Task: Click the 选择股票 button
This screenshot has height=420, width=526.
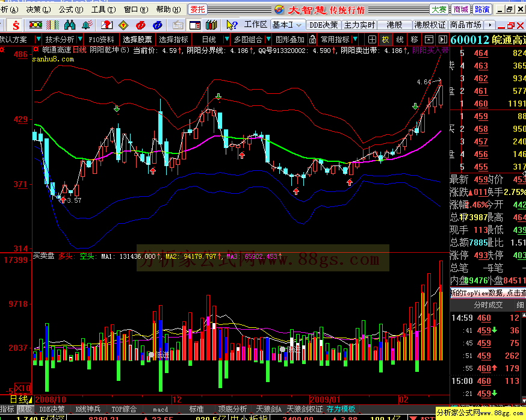Action: click(137, 40)
